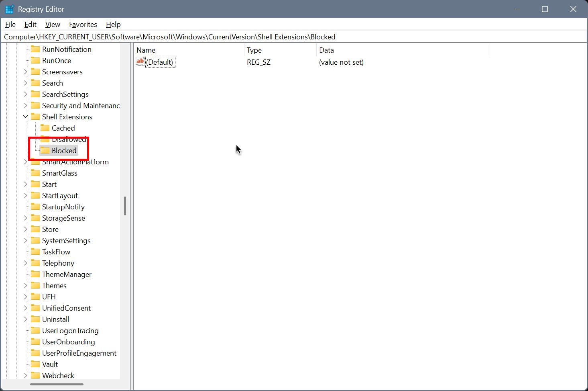Expand the Webcheck key

(26, 376)
